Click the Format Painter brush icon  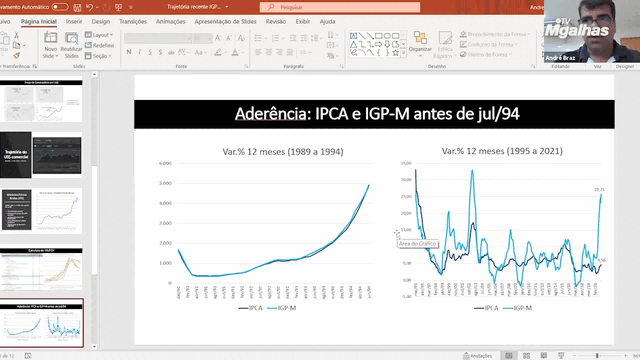pos(16,55)
